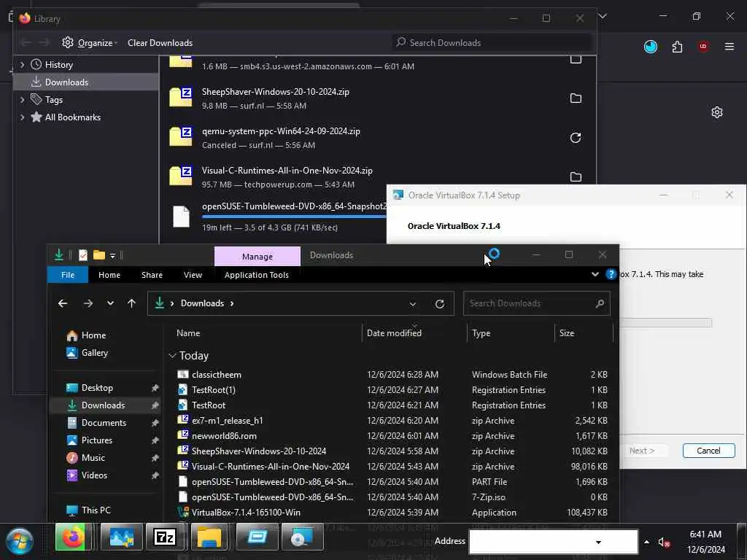Screen dimensions: 747x560
Task: Select the openSUSE-Tumbleweed download progress bar
Action: tap(294, 217)
